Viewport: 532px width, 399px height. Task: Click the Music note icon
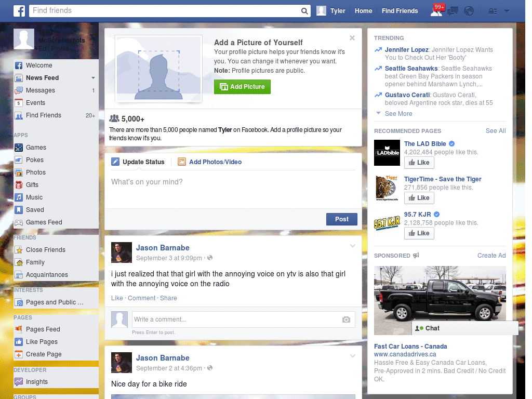(19, 197)
